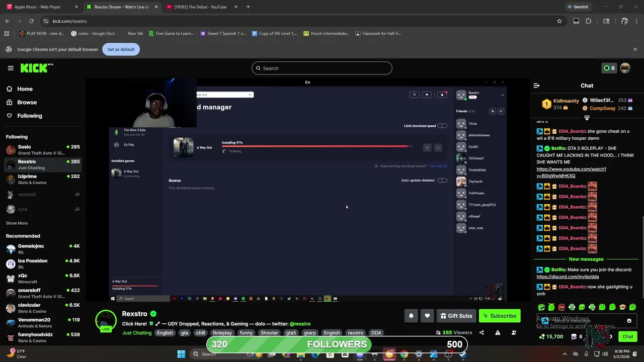Expand the gift leaderboard handle
The height and width of the screenshot is (362, 644).
pos(587,118)
